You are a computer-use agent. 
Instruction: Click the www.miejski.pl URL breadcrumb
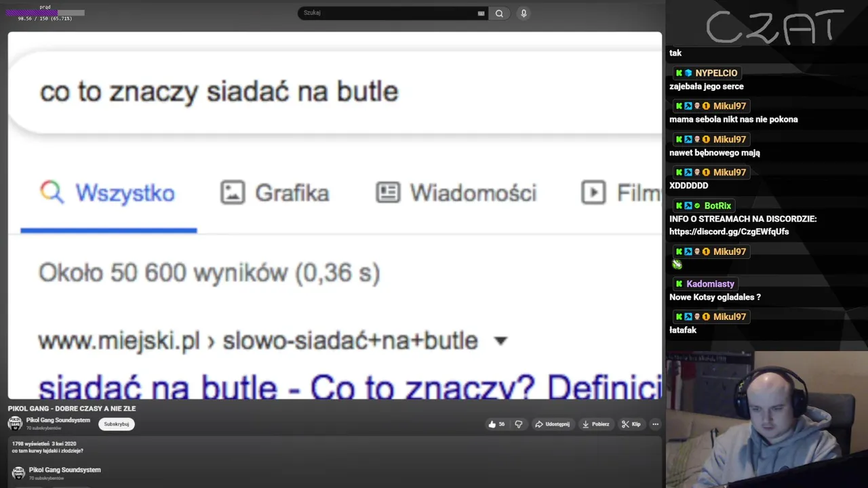coord(258,341)
